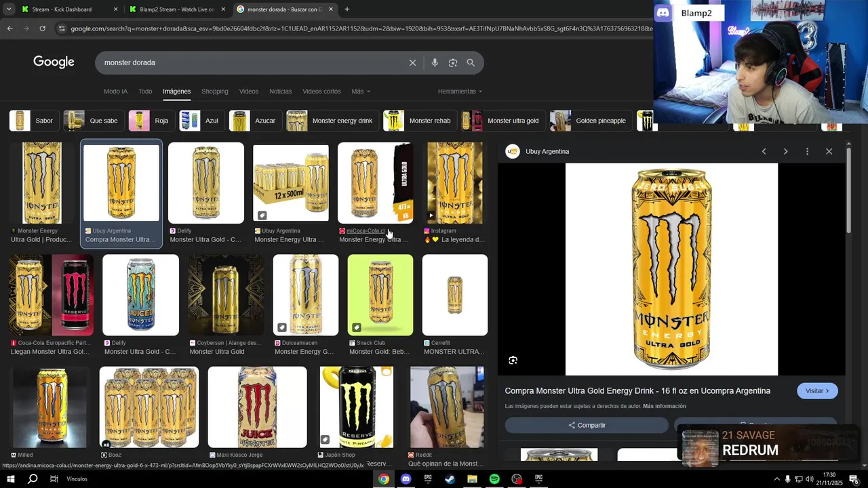Apply the 'Golden pineapple' filter chip
Viewport: 868px width, 488px height.
[x=590, y=121]
